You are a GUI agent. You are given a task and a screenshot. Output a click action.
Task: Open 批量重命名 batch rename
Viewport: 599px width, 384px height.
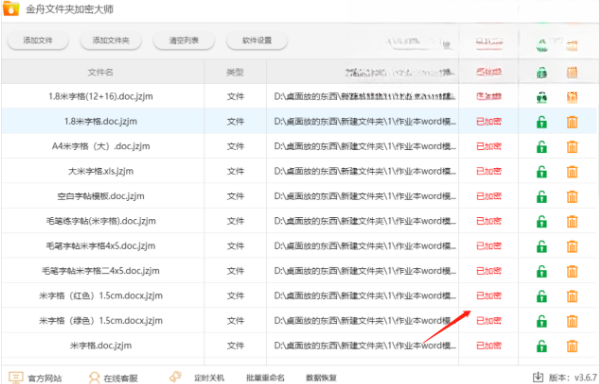point(265,378)
